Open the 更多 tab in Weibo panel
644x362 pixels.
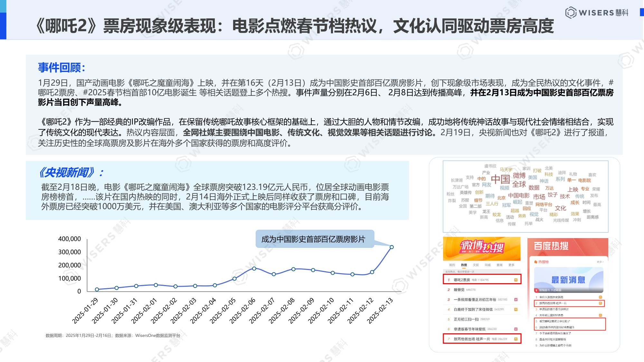[511, 265]
